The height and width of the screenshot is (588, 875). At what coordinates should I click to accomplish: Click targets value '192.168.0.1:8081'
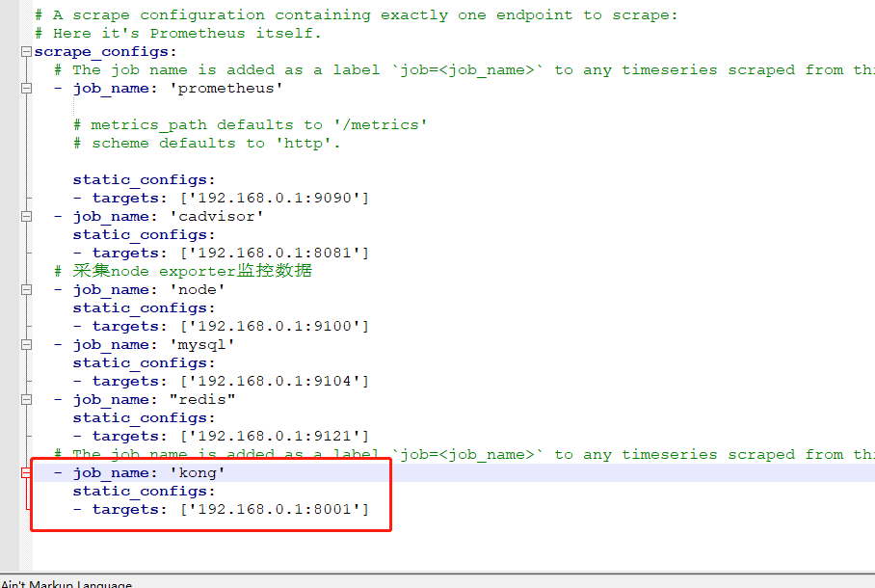[275, 253]
